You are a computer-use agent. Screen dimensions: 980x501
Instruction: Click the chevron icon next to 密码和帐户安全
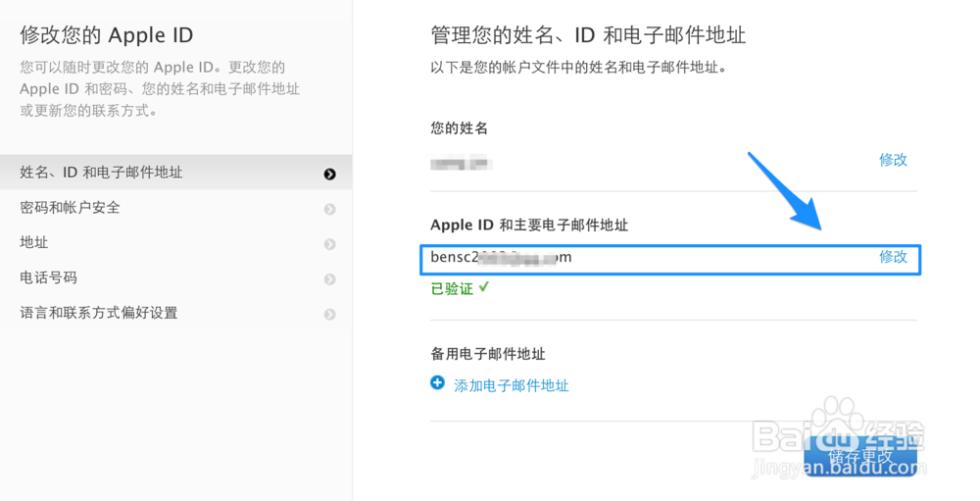[330, 209]
